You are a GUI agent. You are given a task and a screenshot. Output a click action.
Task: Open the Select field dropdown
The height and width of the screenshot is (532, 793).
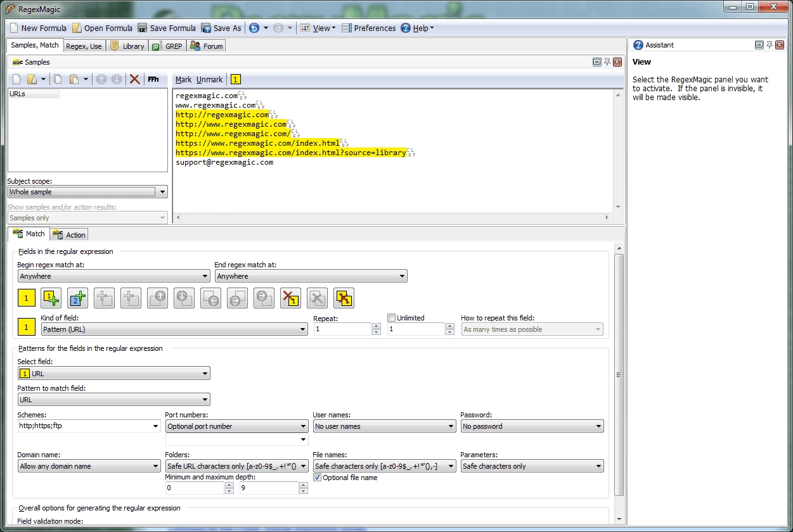coord(113,374)
